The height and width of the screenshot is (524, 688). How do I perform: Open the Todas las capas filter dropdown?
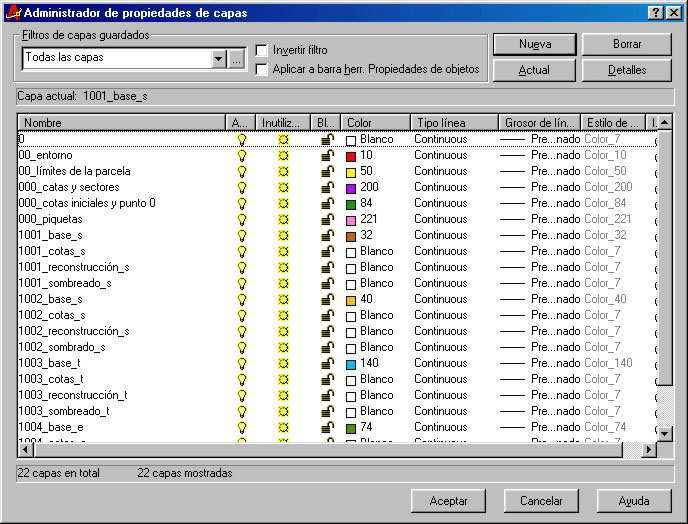coord(219,59)
